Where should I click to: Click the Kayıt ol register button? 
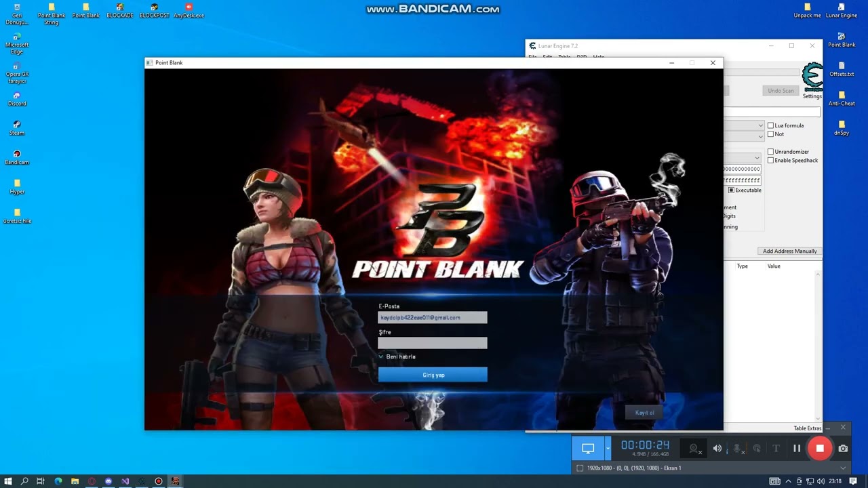click(x=644, y=413)
